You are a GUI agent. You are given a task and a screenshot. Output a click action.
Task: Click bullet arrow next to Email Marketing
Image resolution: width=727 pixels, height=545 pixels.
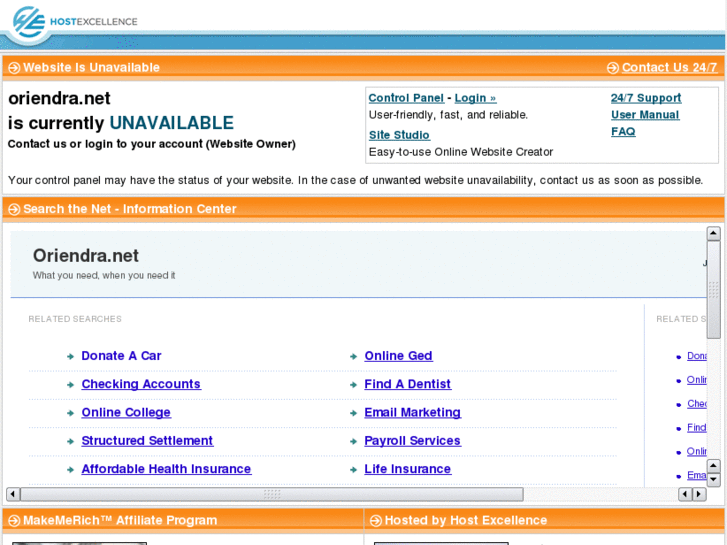point(353,413)
